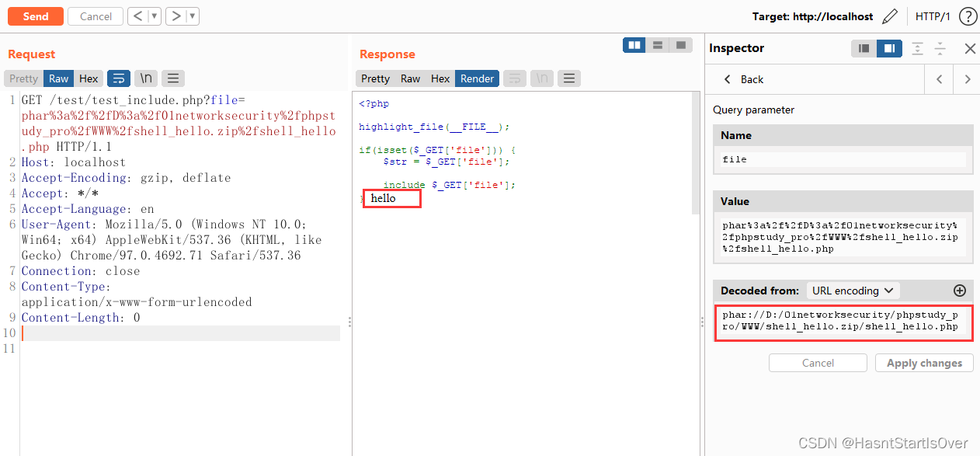980x456 pixels.
Task: Select the Response Render tab
Action: pyautogui.click(x=477, y=78)
